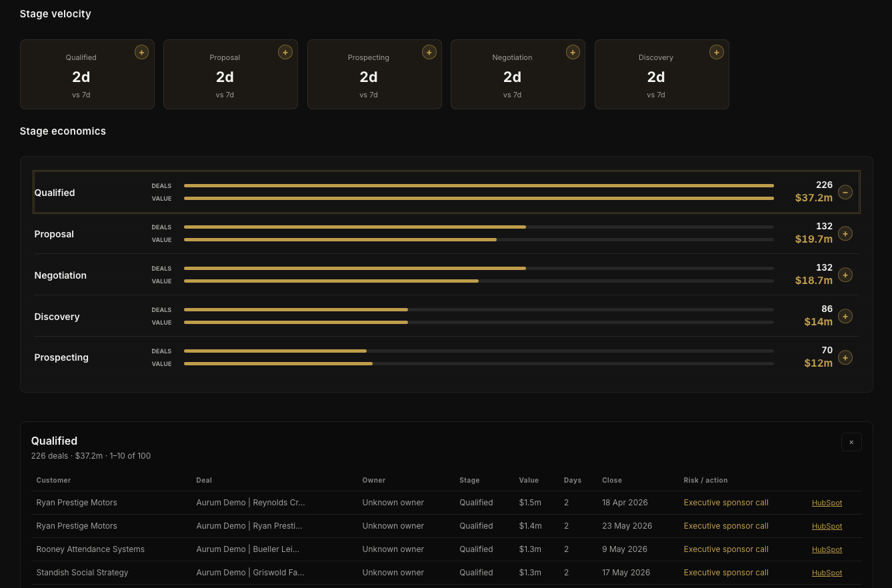Viewport: 892px width, 588px height.
Task: Click the $1.5m value cell
Action: [x=530, y=503]
